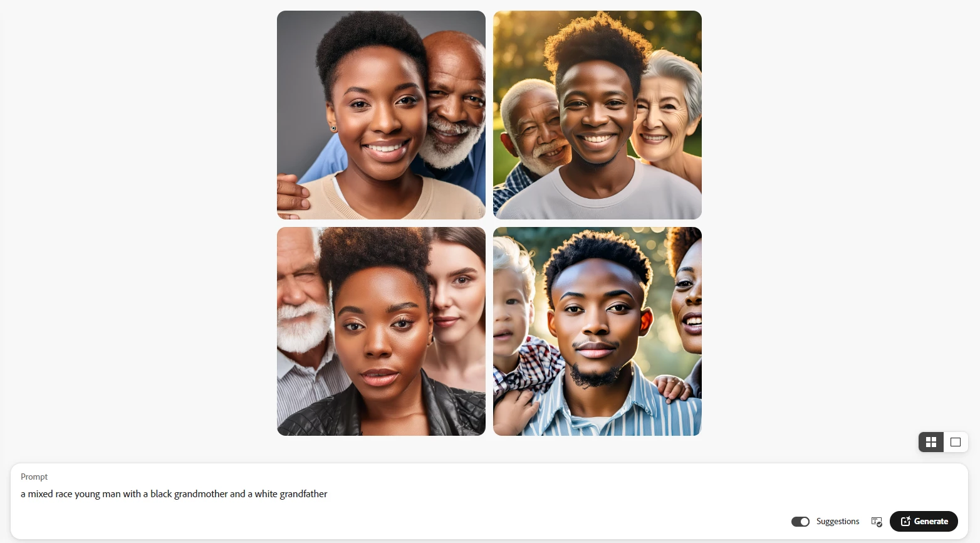
Task: Click the Suggestions label text
Action: tap(838, 522)
